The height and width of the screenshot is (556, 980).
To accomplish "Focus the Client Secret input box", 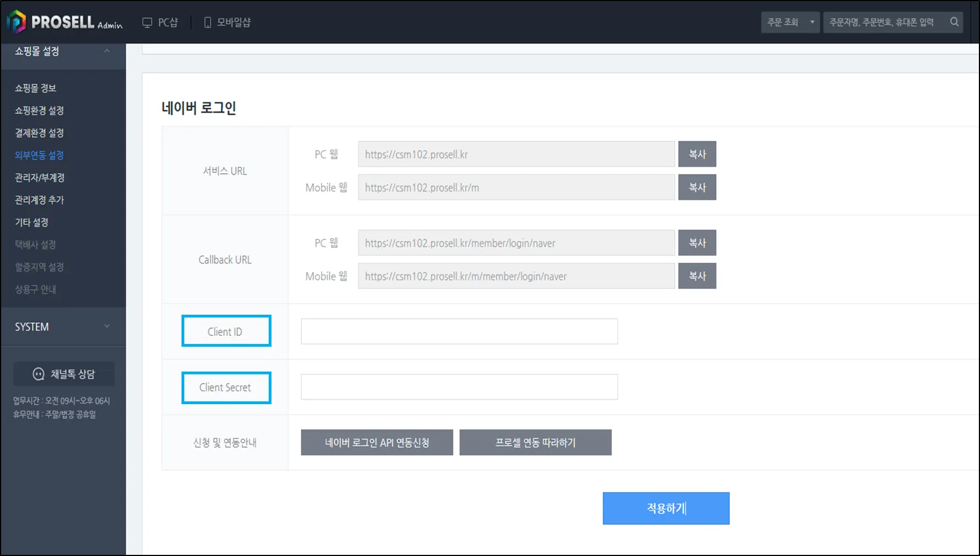I will pos(459,387).
